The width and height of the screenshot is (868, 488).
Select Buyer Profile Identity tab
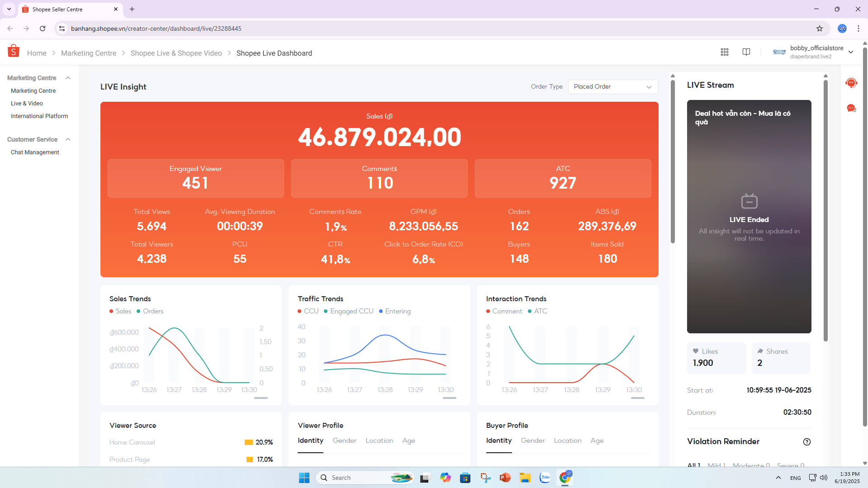(499, 441)
